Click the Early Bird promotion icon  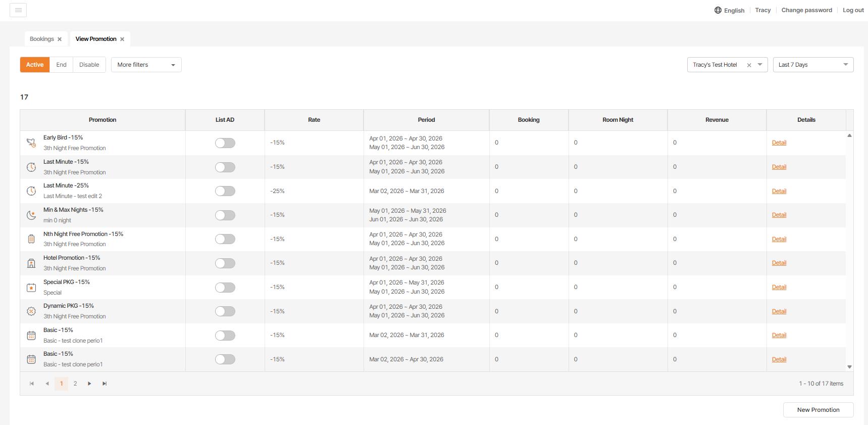[x=31, y=143]
